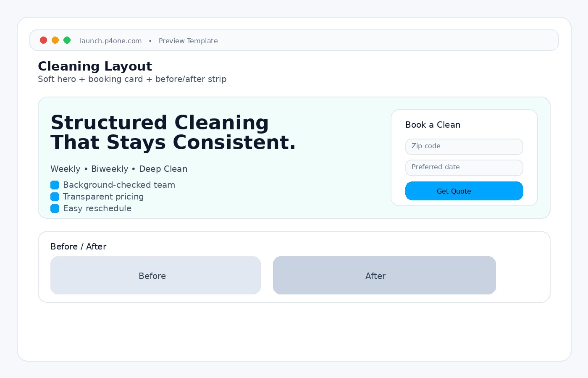Select the Preview Template label
The width and height of the screenshot is (588, 378).
[x=188, y=41]
